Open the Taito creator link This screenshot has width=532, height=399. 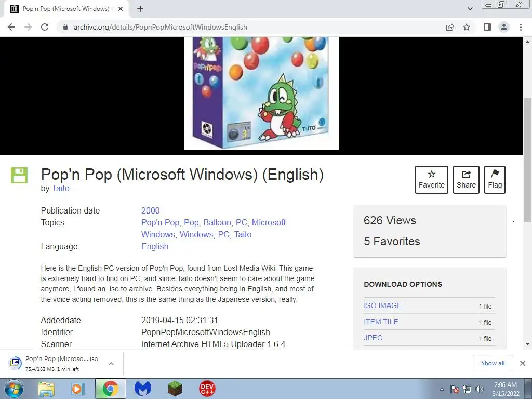click(x=60, y=188)
